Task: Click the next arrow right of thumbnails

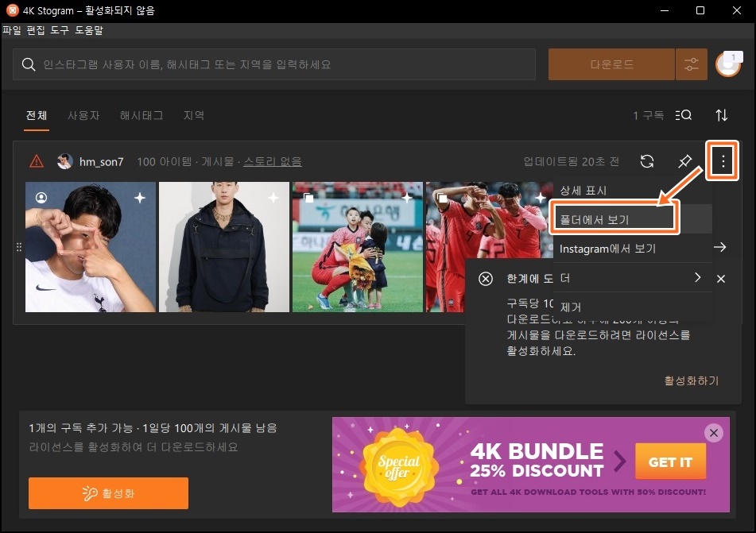Action: click(x=720, y=247)
